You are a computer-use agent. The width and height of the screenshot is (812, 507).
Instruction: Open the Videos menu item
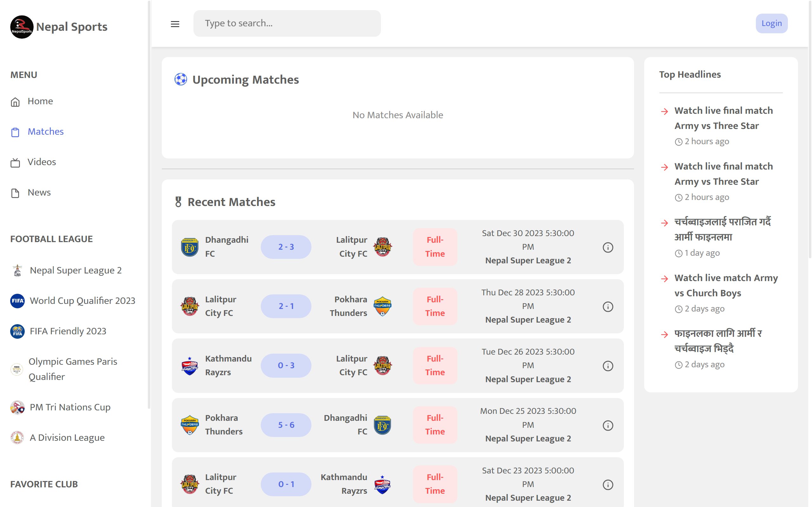click(42, 162)
